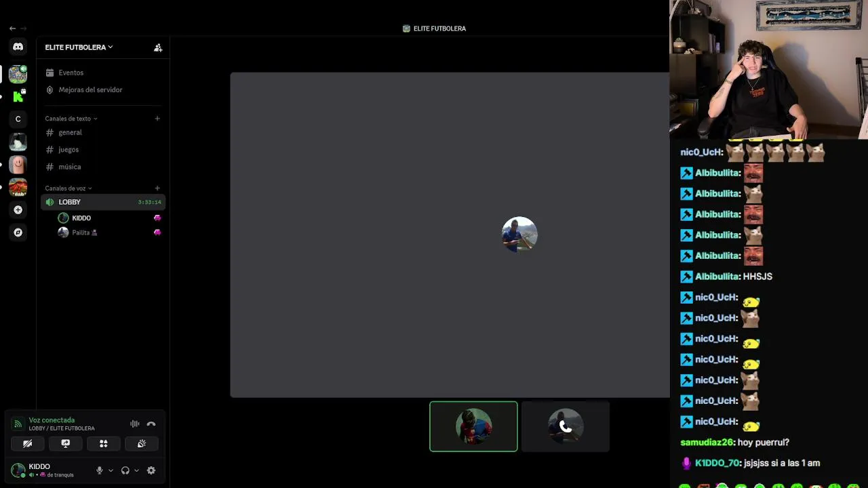Open KIDDO user profile panel at bottom
868x488 pixels.
point(49,470)
